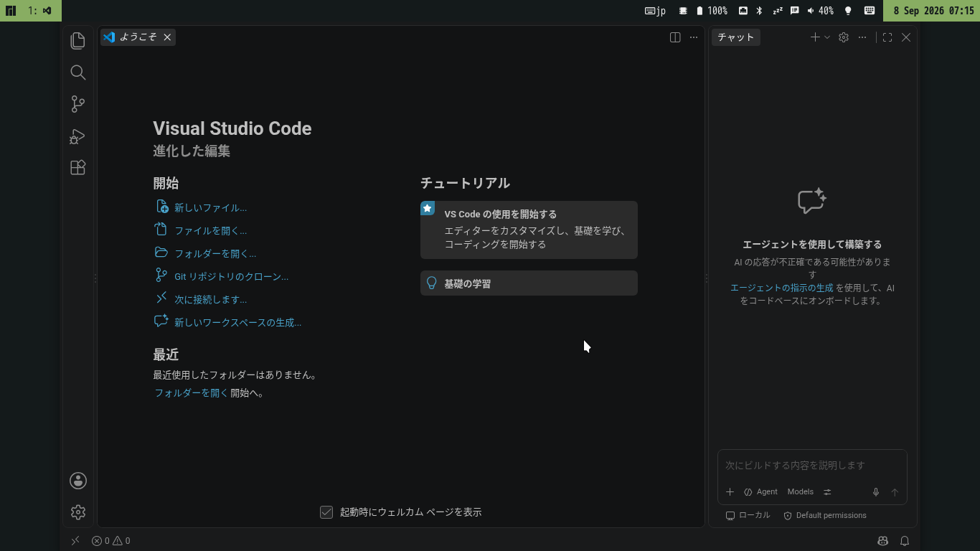This screenshot has height=551, width=980.
Task: Select the チャット panel tab
Action: [x=736, y=37]
